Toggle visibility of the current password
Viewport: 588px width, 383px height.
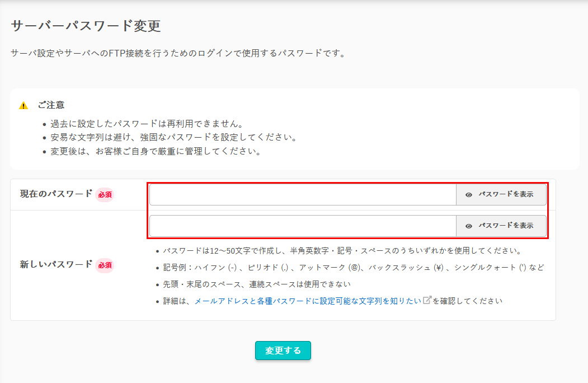[501, 195]
